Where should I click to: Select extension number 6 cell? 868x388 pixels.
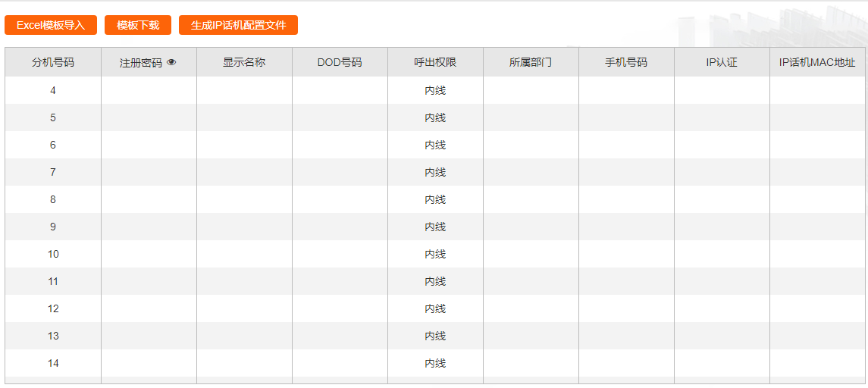click(53, 145)
